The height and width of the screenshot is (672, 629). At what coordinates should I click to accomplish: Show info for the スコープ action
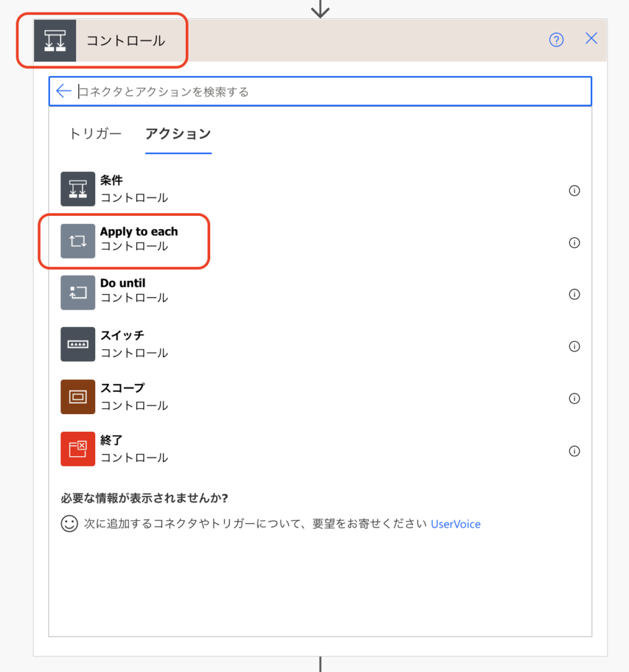click(x=574, y=398)
